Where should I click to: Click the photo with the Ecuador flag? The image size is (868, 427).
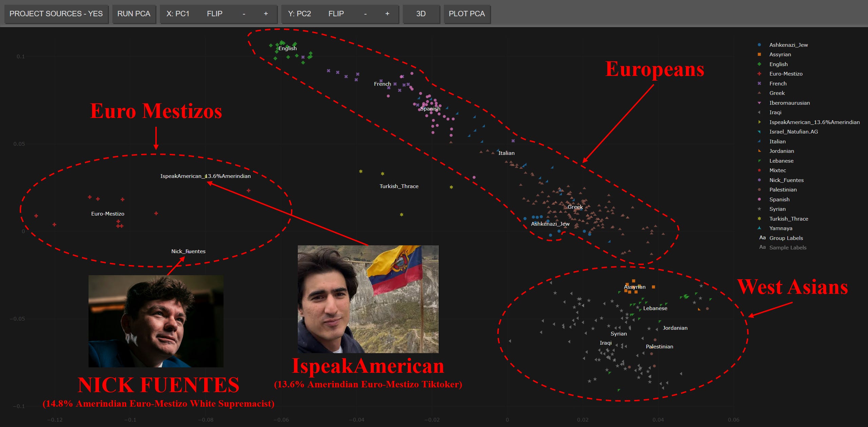368,299
